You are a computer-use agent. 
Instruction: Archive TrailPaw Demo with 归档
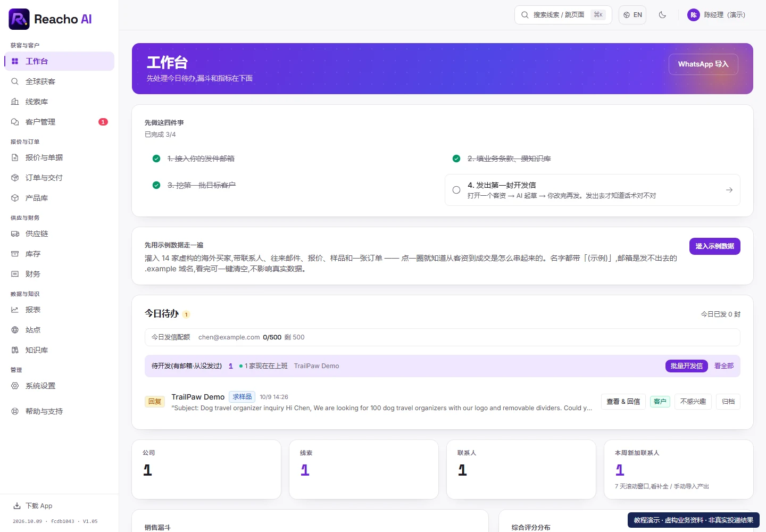pos(728,402)
